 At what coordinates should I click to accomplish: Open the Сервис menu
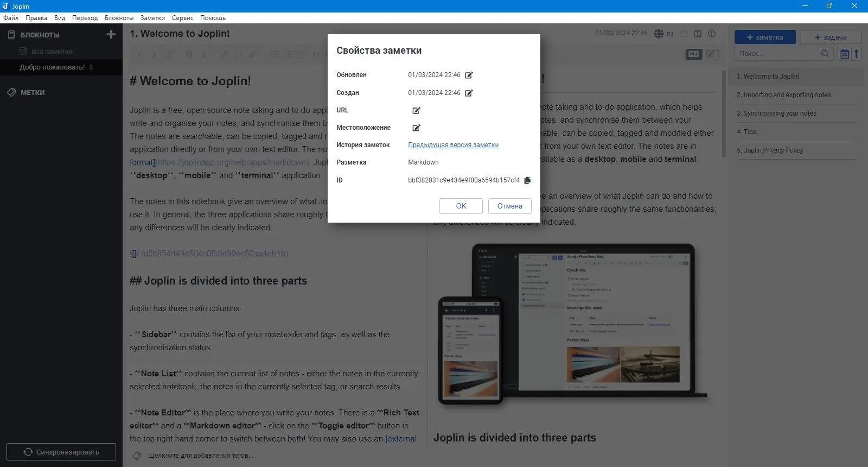click(x=182, y=18)
